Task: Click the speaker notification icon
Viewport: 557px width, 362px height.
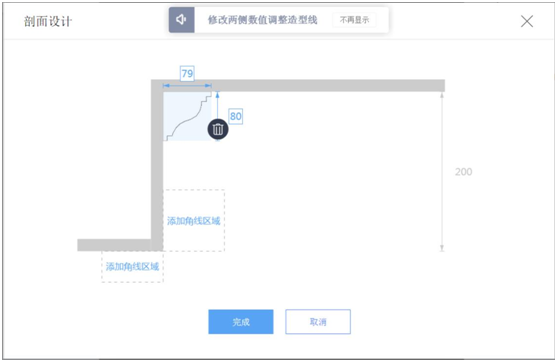Action: coord(182,20)
